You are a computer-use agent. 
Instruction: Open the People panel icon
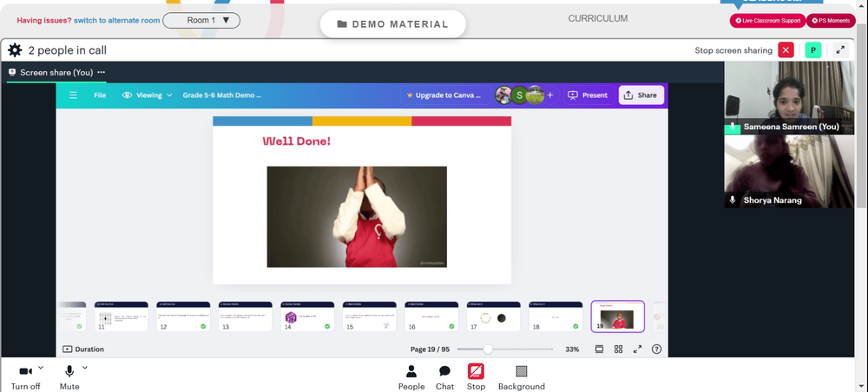[x=411, y=371]
